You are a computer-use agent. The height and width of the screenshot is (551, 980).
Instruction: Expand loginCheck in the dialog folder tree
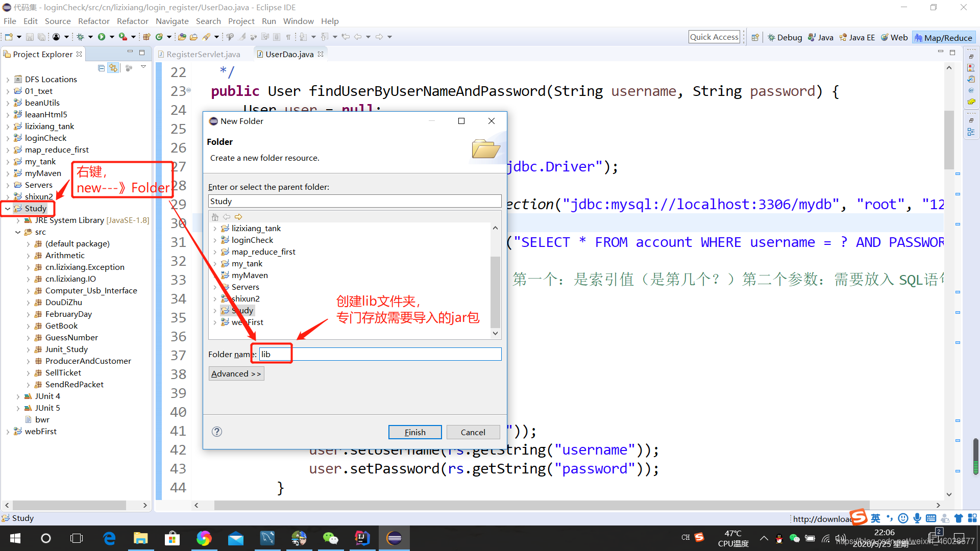point(214,240)
